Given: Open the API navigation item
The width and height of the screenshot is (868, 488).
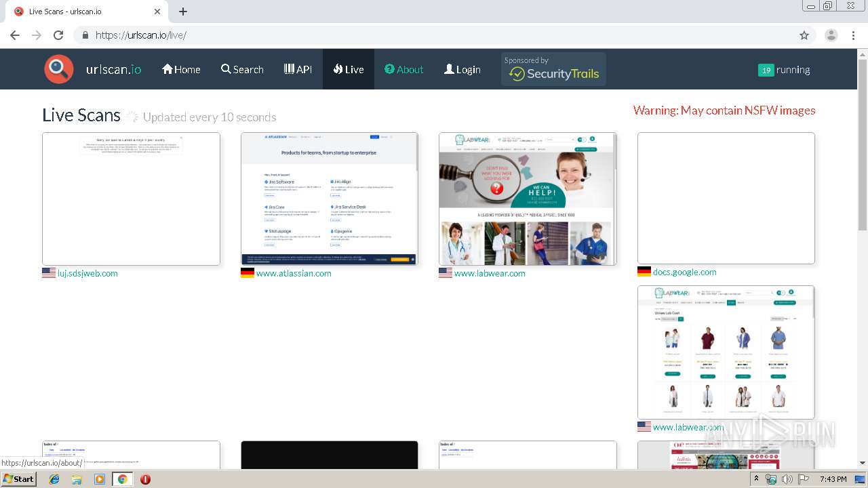Looking at the screenshot, I should 298,69.
